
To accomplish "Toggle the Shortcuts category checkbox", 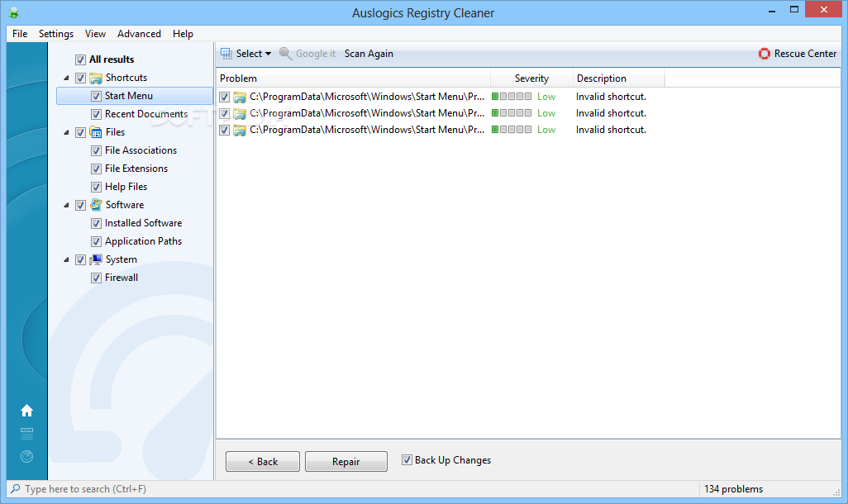I will [x=80, y=78].
